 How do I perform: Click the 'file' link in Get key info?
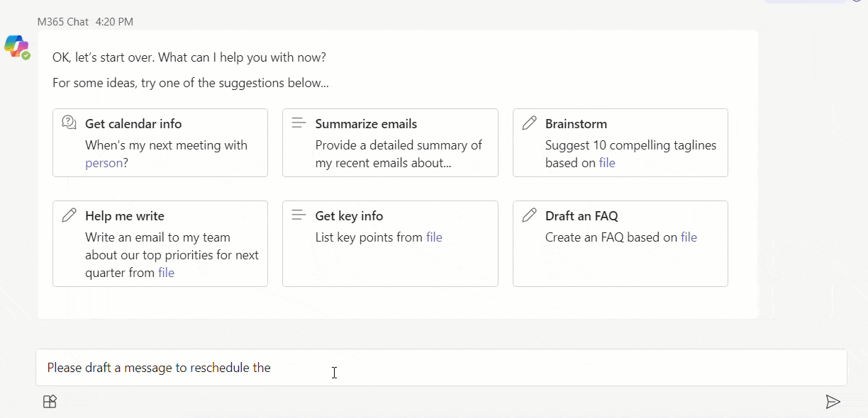point(434,237)
